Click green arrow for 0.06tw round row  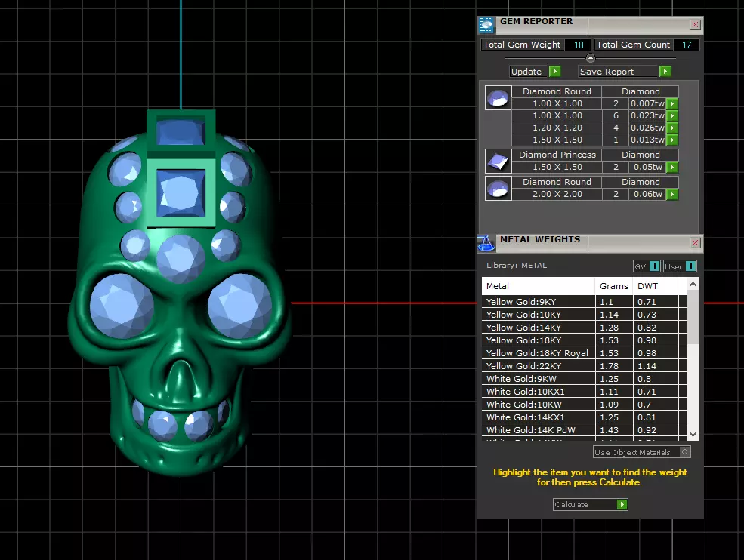coord(672,195)
